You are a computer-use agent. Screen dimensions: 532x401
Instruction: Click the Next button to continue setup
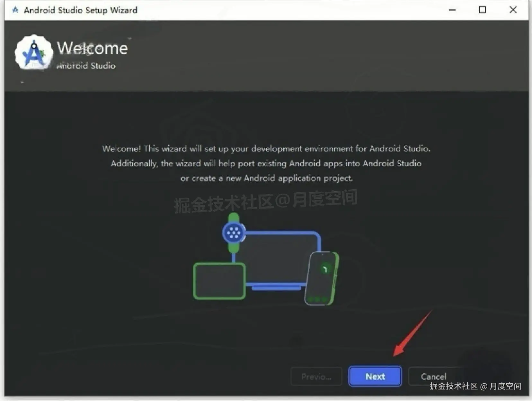(x=375, y=376)
